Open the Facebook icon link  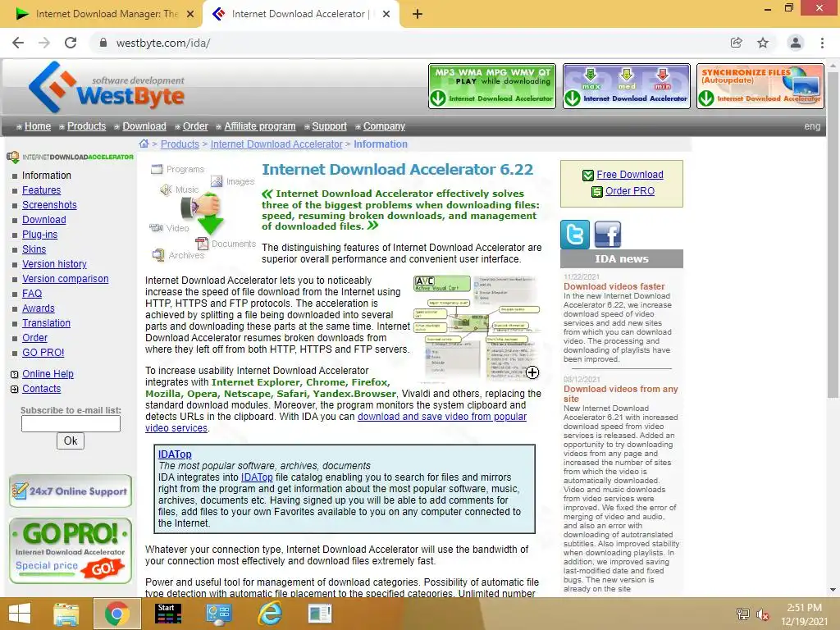point(608,235)
